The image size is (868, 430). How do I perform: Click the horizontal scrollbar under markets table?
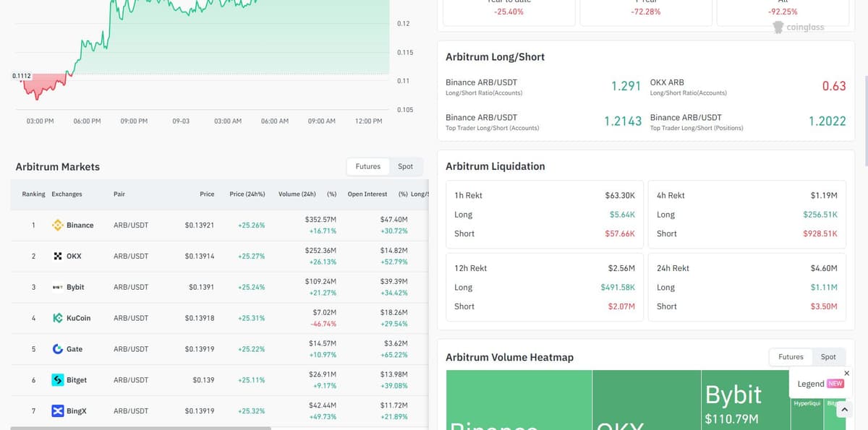pos(140,428)
